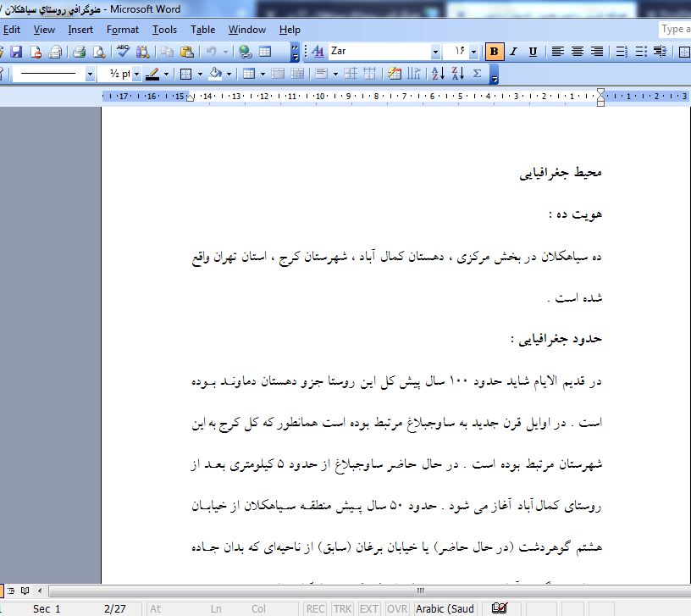Click the Arabic language indicator in status bar
Image resolution: width=691 pixels, height=616 pixels.
(445, 608)
